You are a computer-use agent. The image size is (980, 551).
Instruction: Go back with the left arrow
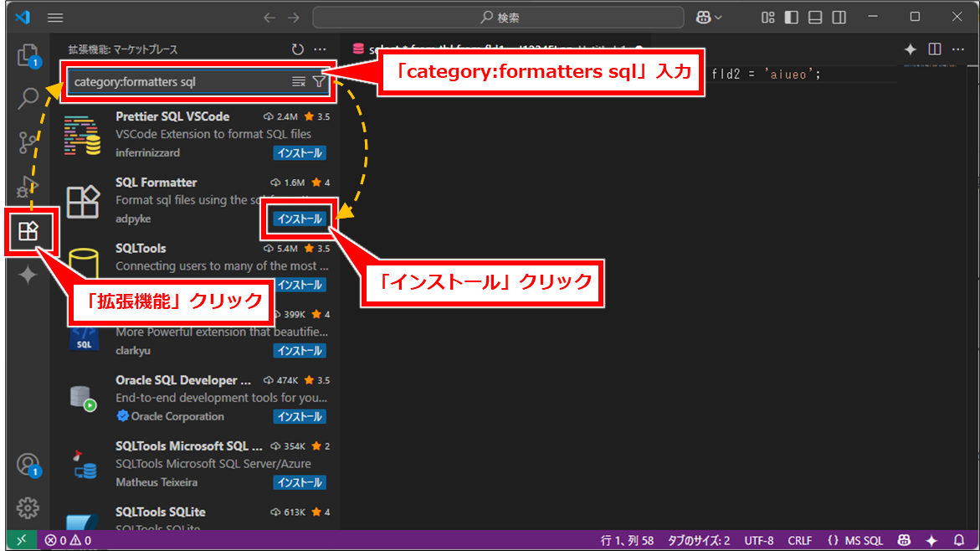coord(269,18)
